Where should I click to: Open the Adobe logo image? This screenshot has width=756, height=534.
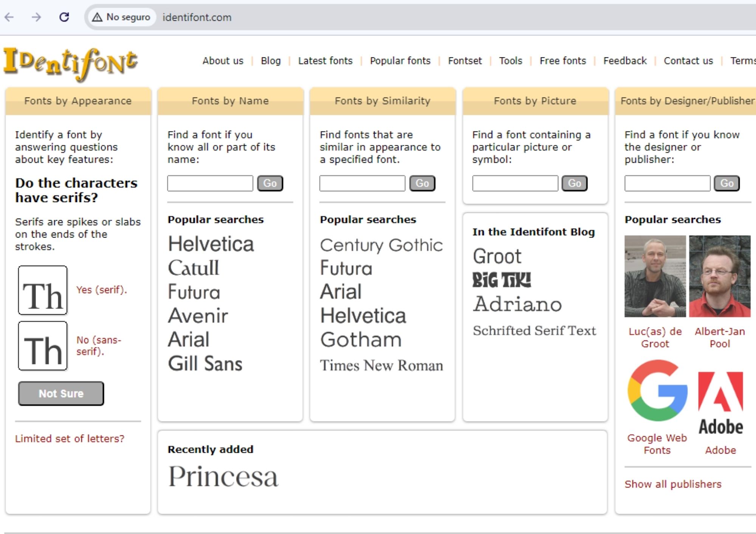pyautogui.click(x=720, y=403)
